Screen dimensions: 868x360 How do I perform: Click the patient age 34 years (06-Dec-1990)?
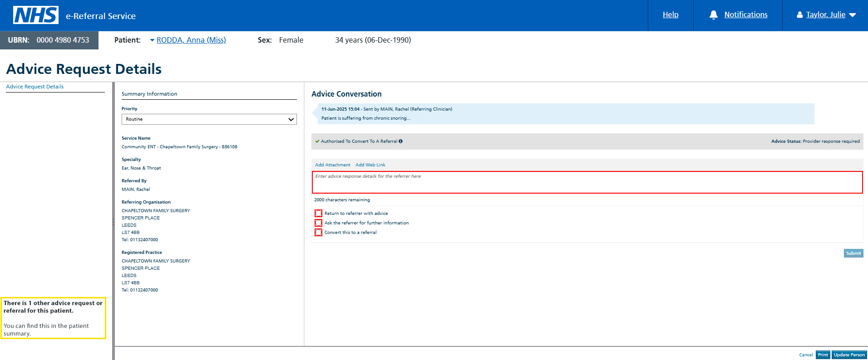(x=373, y=40)
